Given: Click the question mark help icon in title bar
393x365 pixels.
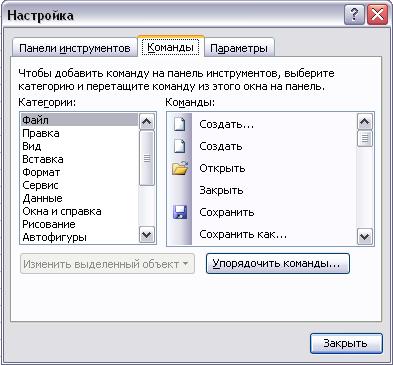Looking at the screenshot, I should point(354,15).
